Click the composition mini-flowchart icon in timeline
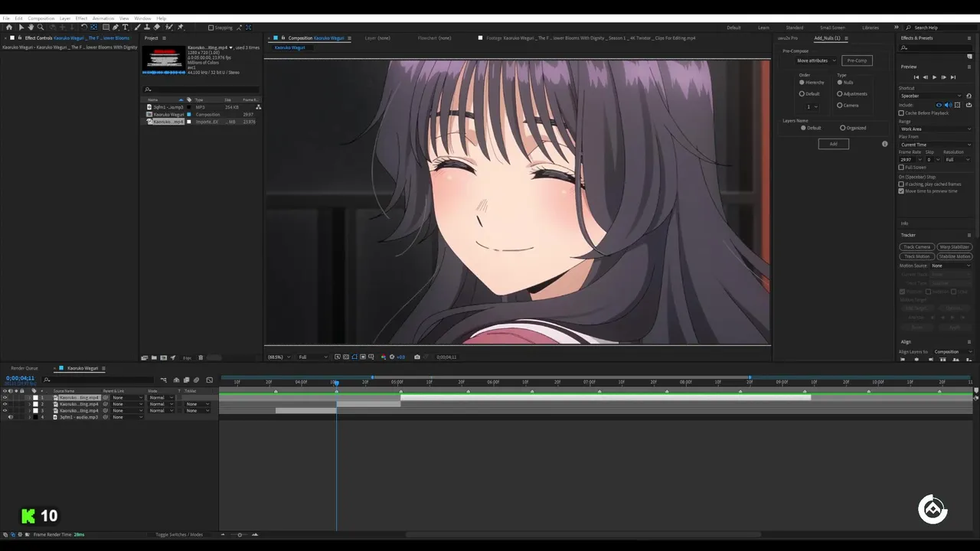This screenshot has height=551, width=980. tap(163, 380)
